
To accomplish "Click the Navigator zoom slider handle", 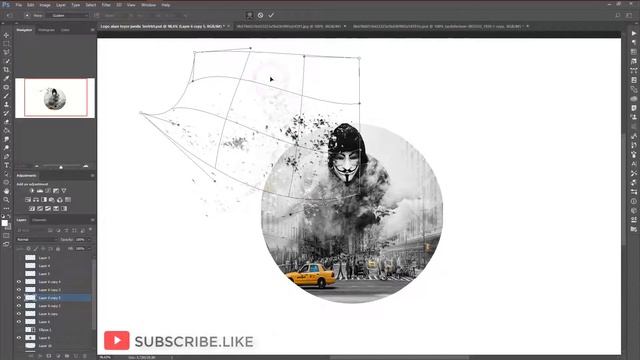I will pyautogui.click(x=61, y=167).
